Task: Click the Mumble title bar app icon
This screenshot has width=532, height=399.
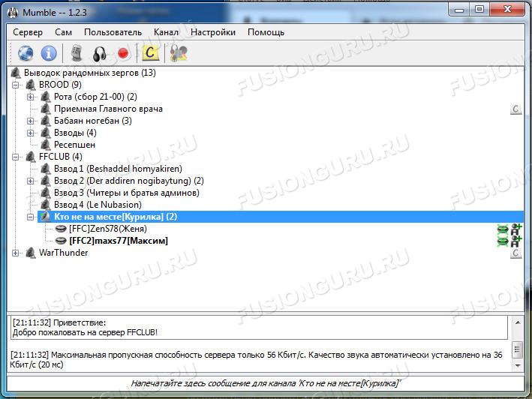Action: (x=13, y=13)
